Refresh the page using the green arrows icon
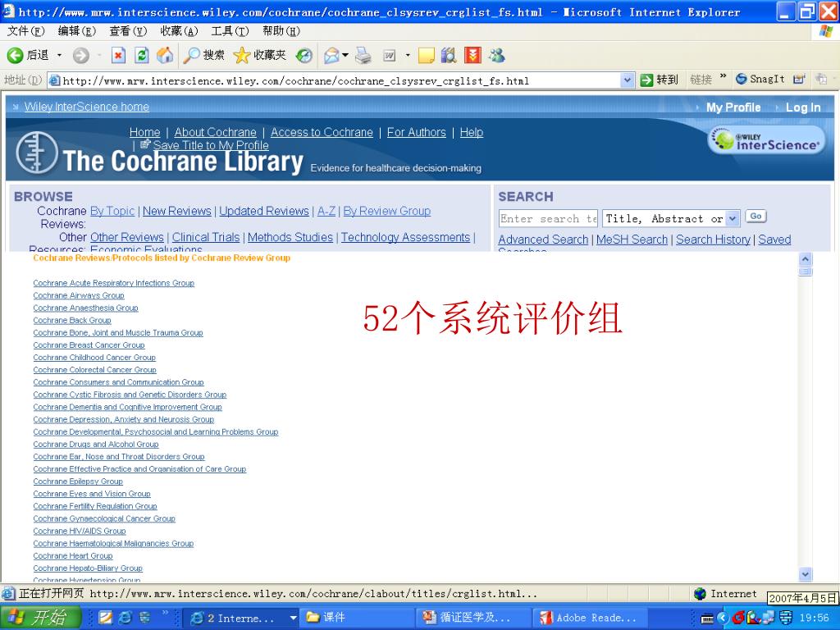The image size is (840, 630). (x=141, y=55)
